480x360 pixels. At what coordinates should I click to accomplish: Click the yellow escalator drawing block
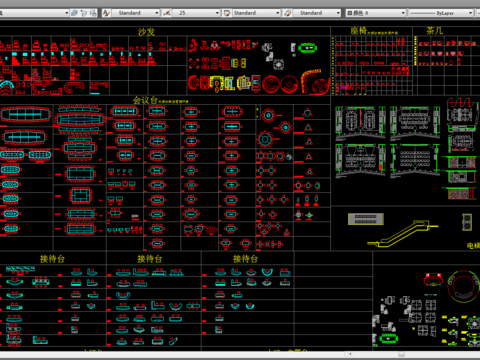403,233
